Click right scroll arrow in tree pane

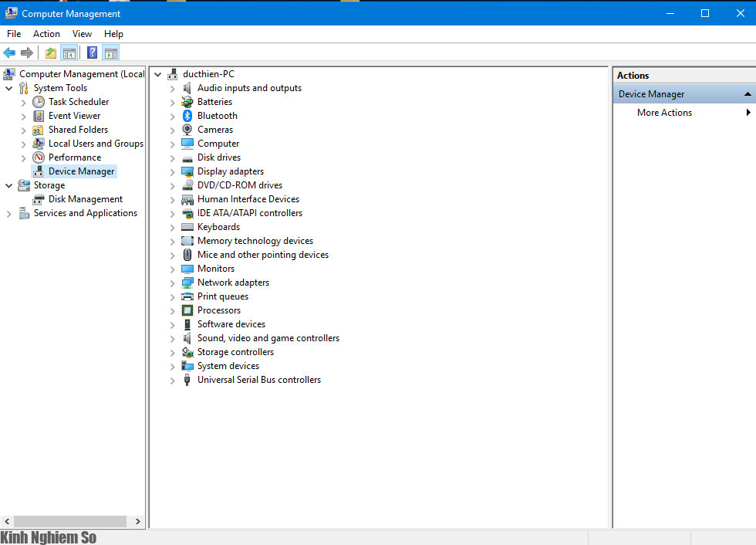(138, 521)
